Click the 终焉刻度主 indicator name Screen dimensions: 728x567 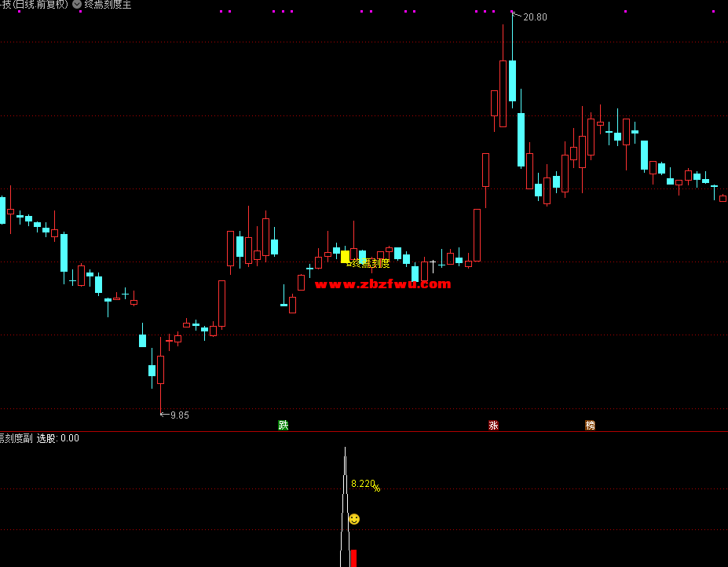click(108, 4)
